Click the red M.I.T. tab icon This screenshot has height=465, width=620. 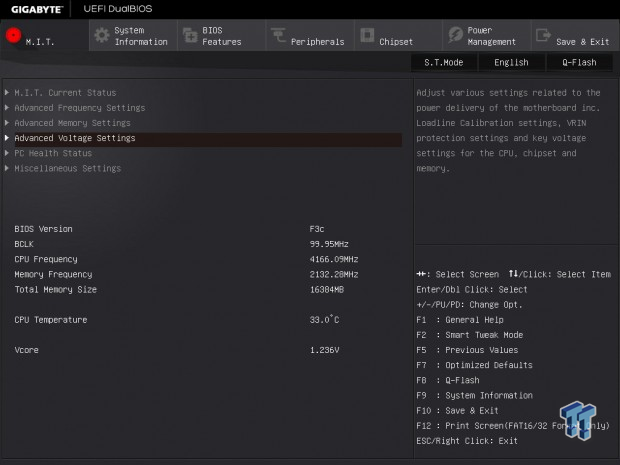point(13,35)
